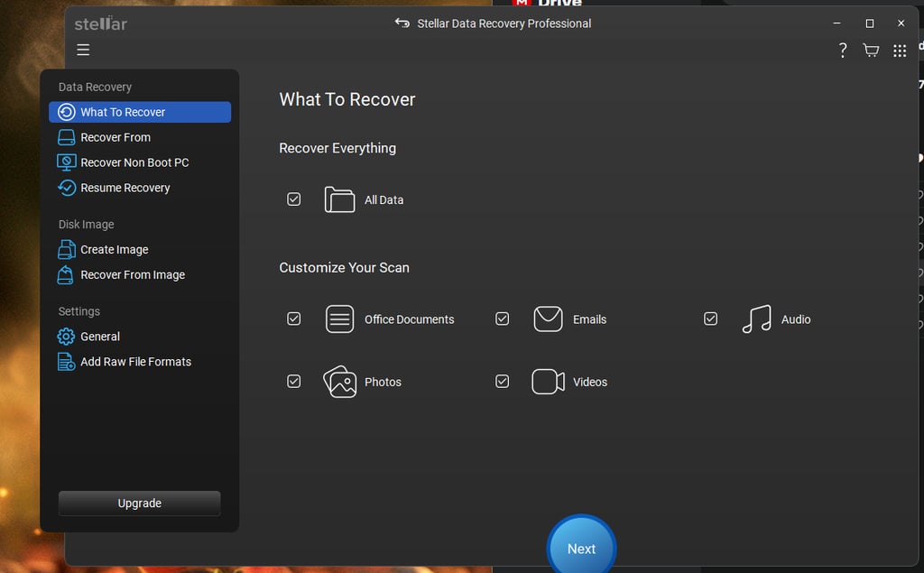The width and height of the screenshot is (924, 573).
Task: Click the Photos label
Action: pyautogui.click(x=383, y=382)
